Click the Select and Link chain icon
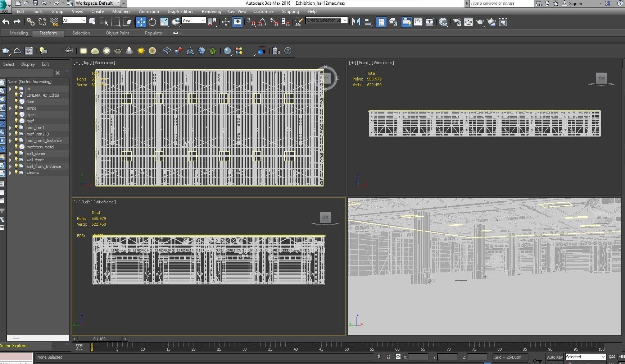 pos(31,22)
